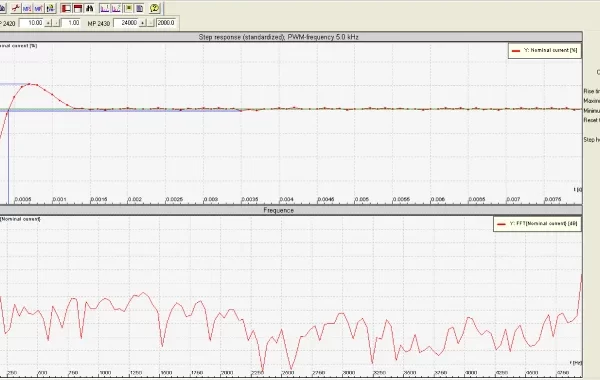Click the chart 2 toolbar icon

click(116, 8)
